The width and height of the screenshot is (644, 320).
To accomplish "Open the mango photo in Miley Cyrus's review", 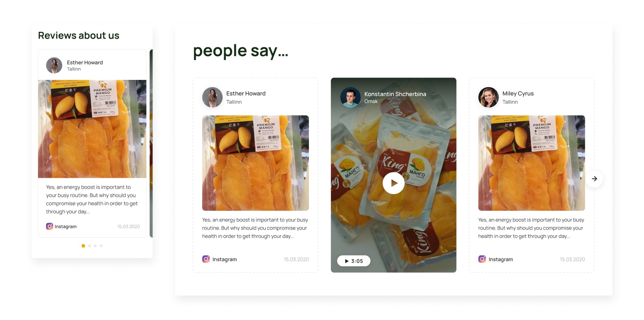I will point(532,163).
